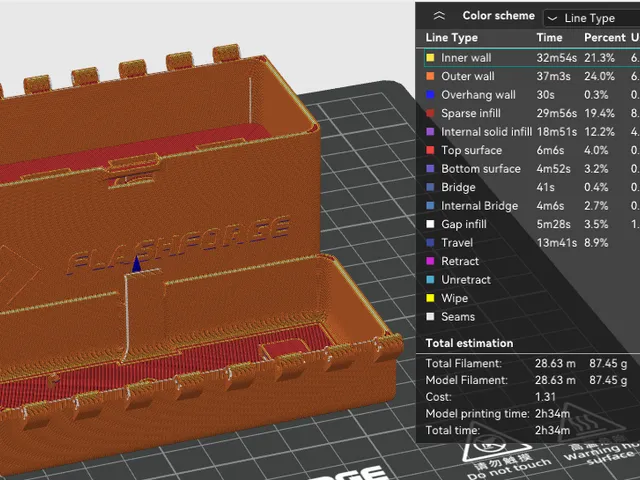Click the Internal Bridge label
Screen dimensions: 640x480
[480, 206]
